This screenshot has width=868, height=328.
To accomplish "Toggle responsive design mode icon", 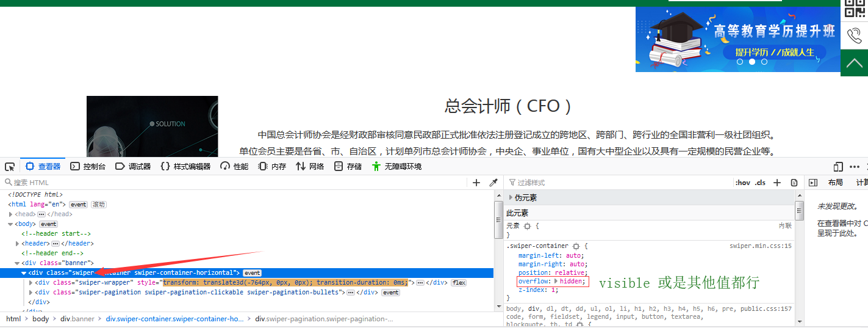I will (x=838, y=166).
